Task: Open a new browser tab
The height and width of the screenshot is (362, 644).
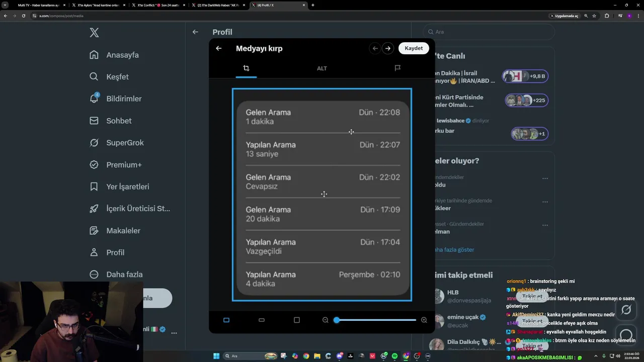Action: tap(313, 5)
